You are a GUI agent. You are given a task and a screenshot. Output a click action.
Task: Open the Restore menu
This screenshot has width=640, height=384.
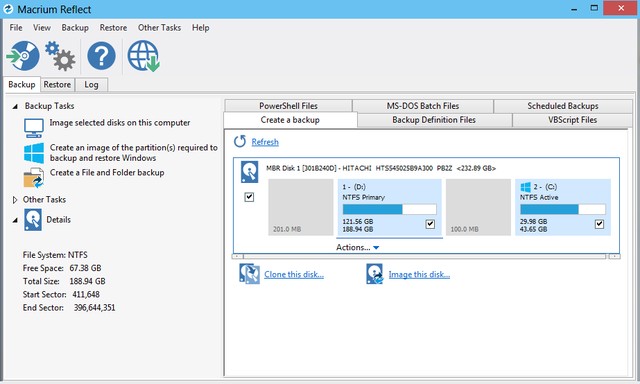113,28
